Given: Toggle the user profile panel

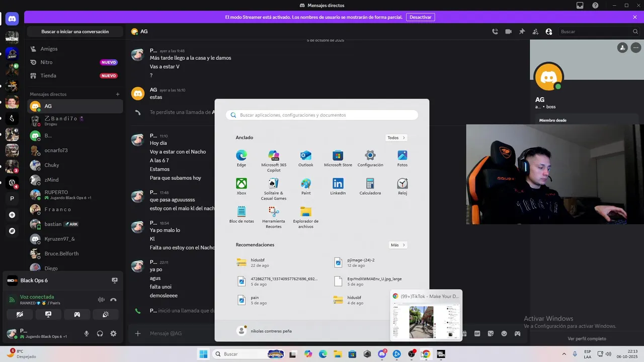Looking at the screenshot, I should pyautogui.click(x=549, y=31).
